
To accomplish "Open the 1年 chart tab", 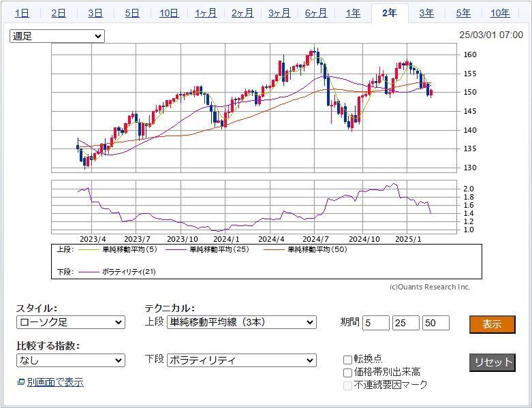I will [353, 13].
